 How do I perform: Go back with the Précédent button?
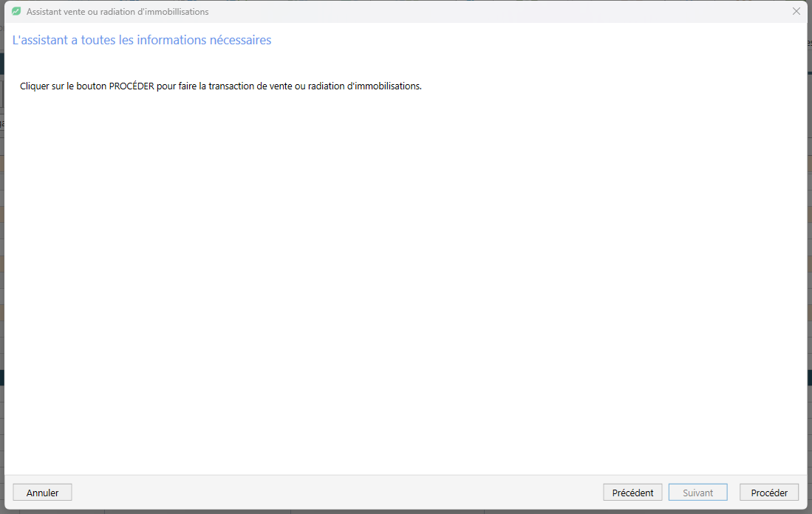click(632, 493)
